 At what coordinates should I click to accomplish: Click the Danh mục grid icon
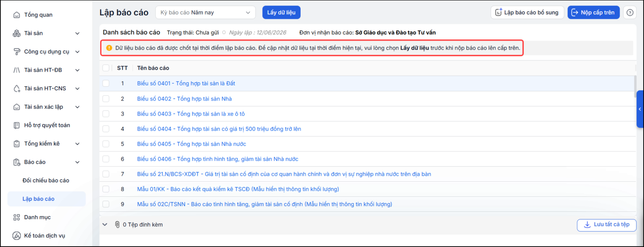coord(16,217)
